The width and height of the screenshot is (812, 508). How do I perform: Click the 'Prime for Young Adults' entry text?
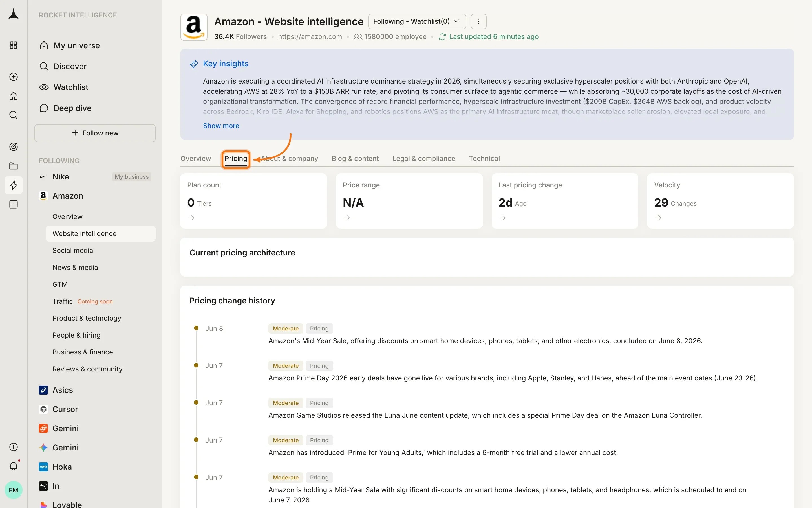pos(443,453)
